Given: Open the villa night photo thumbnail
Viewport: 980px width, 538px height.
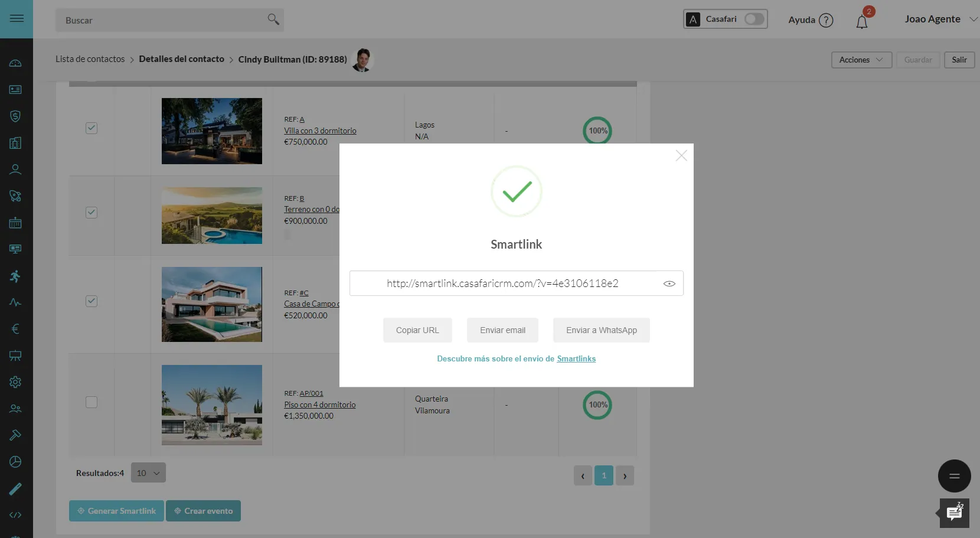Looking at the screenshot, I should tap(212, 131).
